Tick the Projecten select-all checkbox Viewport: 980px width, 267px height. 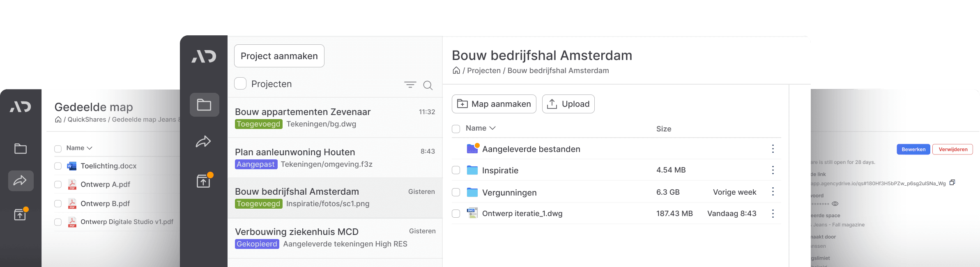click(240, 84)
